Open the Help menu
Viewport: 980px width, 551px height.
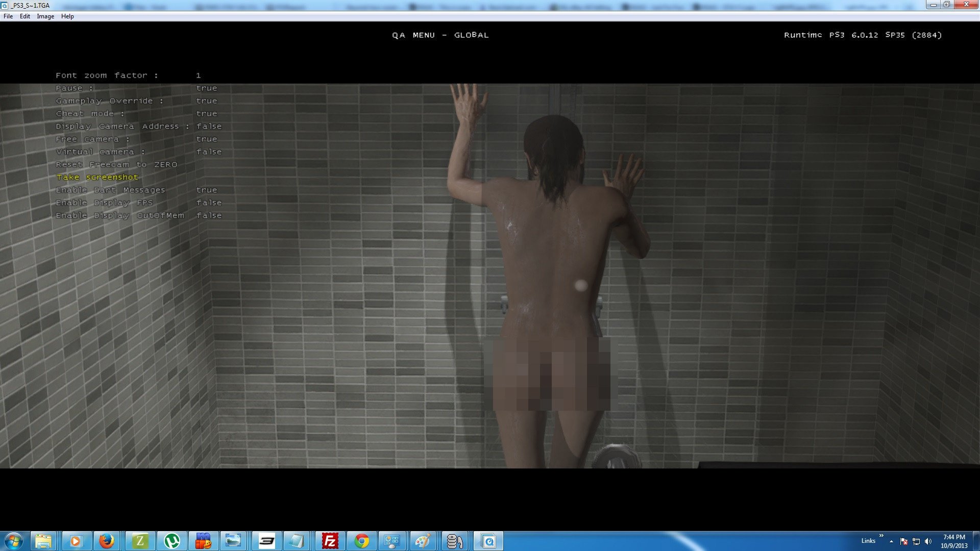click(x=67, y=16)
